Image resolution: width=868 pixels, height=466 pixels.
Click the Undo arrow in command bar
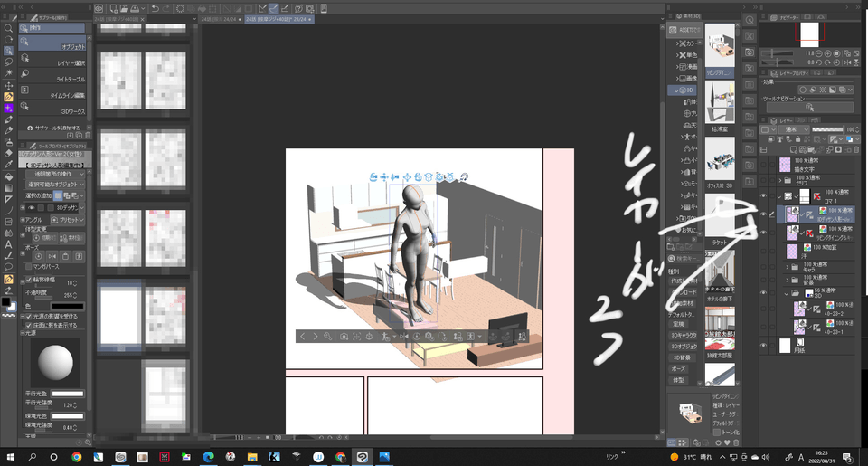[156, 8]
